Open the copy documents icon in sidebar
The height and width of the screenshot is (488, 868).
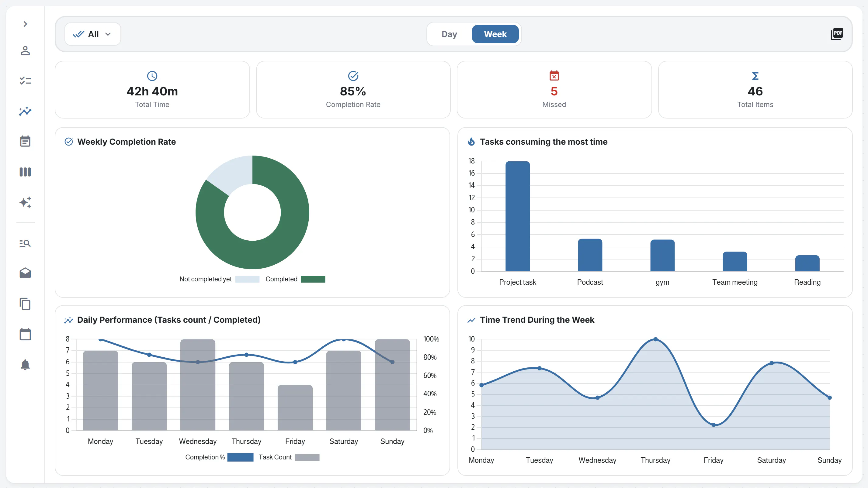(x=25, y=304)
